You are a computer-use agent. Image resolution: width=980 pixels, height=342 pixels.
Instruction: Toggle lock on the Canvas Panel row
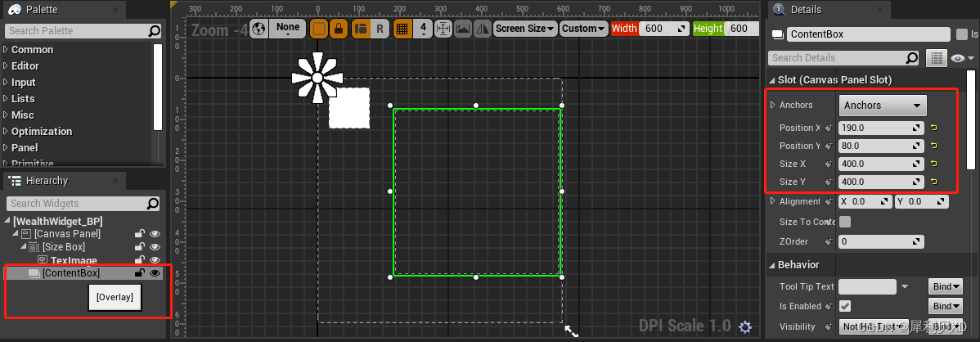(x=140, y=234)
